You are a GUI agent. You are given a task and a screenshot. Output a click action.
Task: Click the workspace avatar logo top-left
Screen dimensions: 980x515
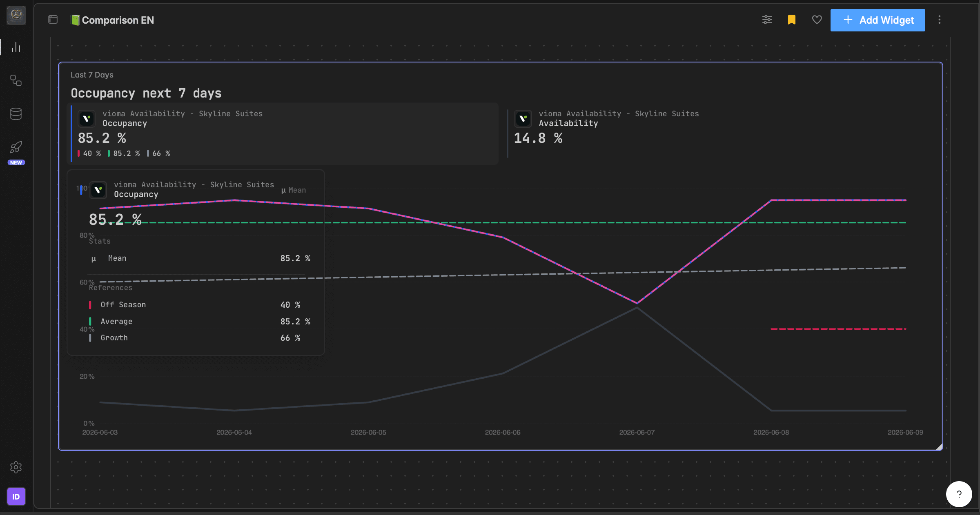tap(16, 15)
